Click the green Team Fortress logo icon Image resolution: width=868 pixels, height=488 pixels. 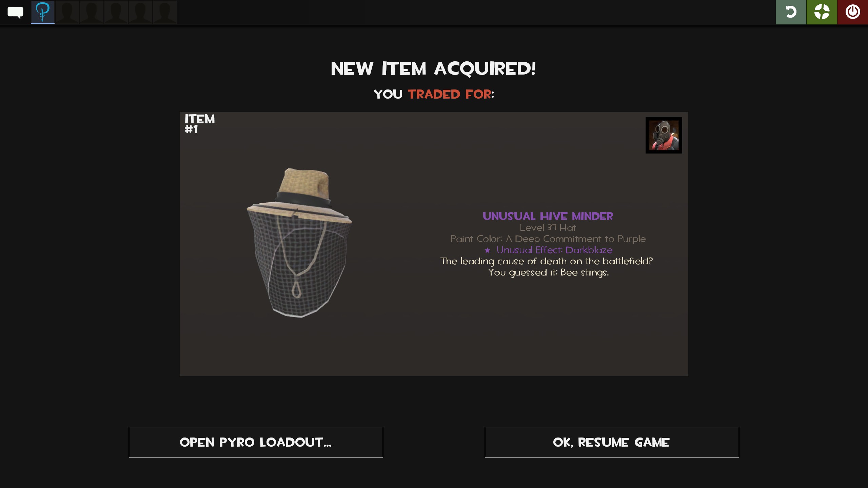[822, 12]
